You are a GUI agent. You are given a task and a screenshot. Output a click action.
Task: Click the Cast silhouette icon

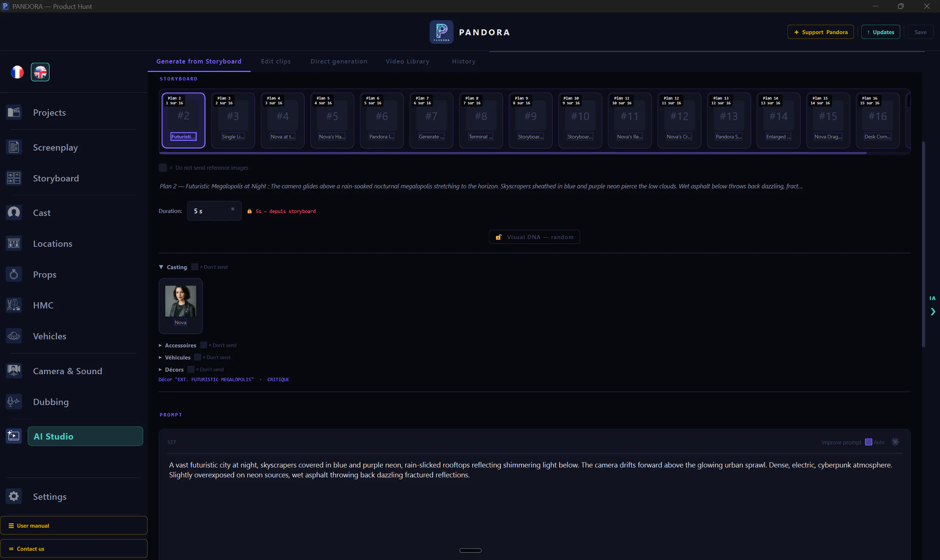click(x=14, y=212)
